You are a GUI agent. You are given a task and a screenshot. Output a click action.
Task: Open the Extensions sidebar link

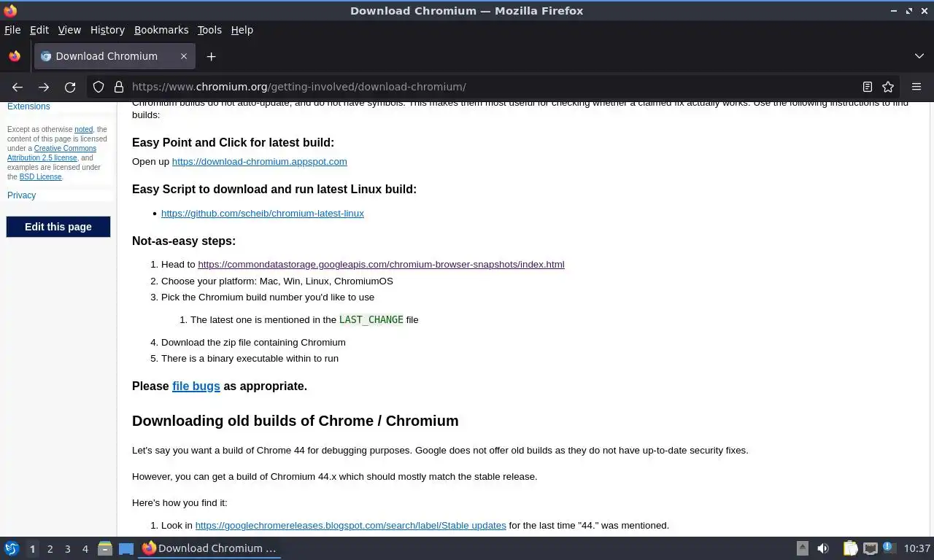tap(28, 106)
